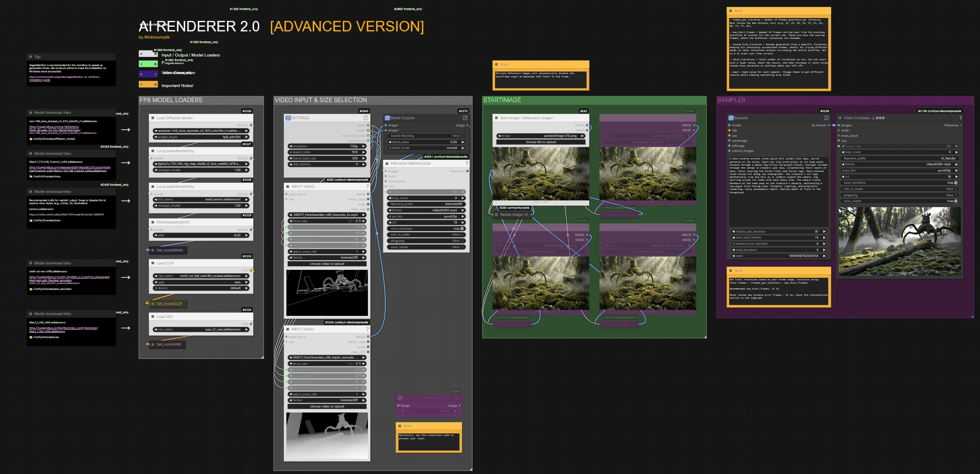Viewport: 980px width, 474px height.
Task: Open the SETTINGS subgraph enter icon
Action: coord(365,118)
